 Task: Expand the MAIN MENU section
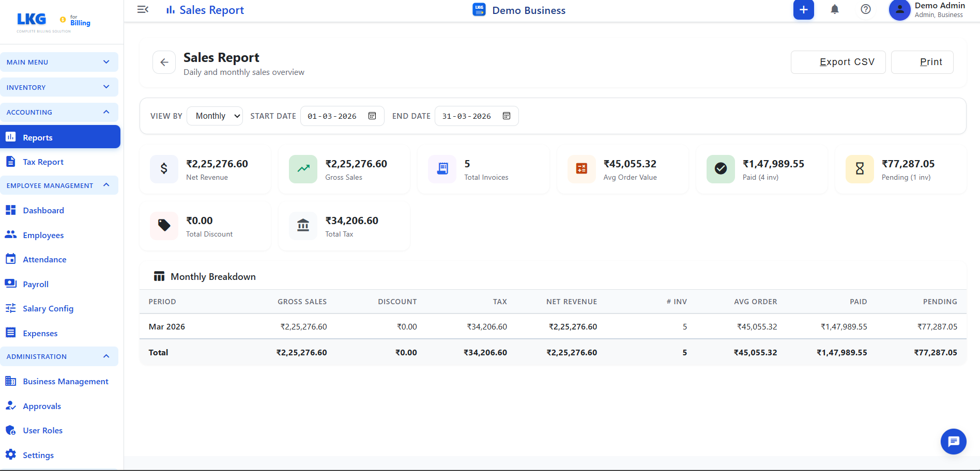(x=59, y=62)
